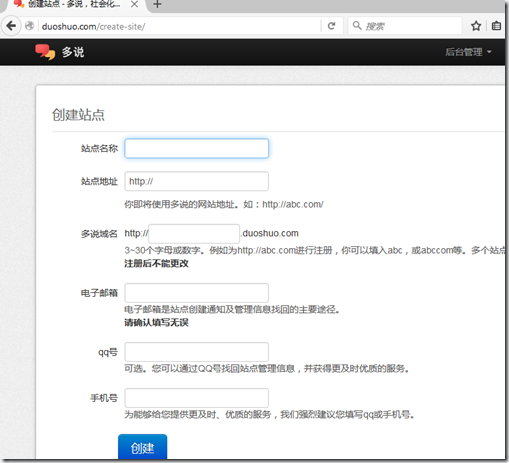Click the 多说域名 subdomain input field
This screenshot has width=509, height=463.
pos(194,234)
